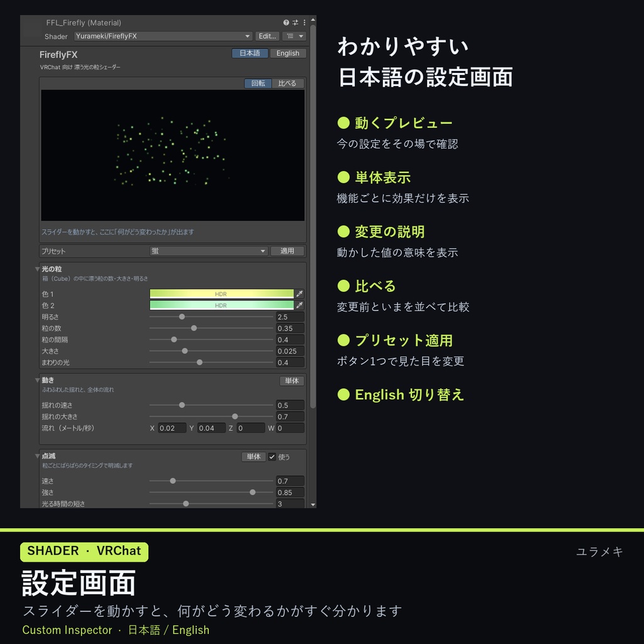Click the 揺れの大きさ value field 0.7

pyautogui.click(x=290, y=417)
